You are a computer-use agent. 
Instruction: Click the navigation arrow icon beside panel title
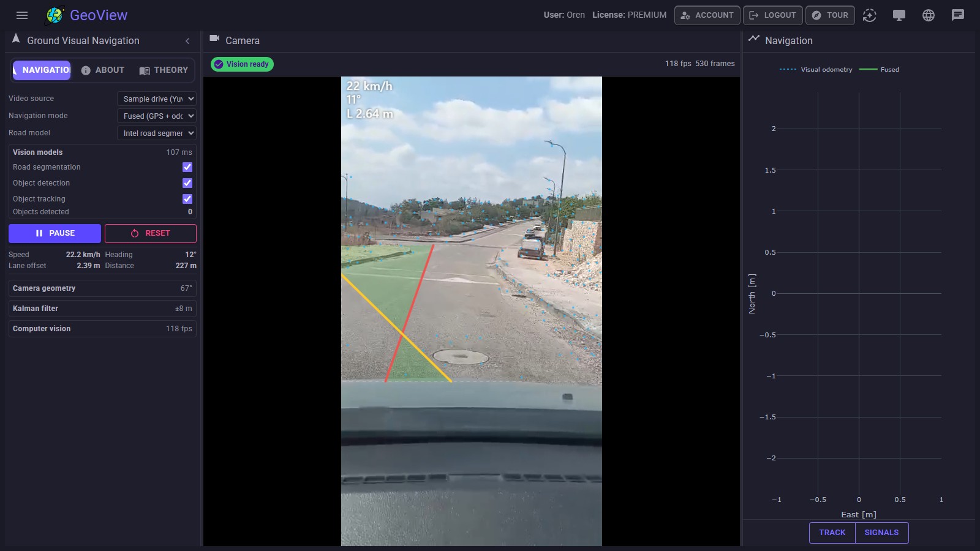click(x=16, y=39)
